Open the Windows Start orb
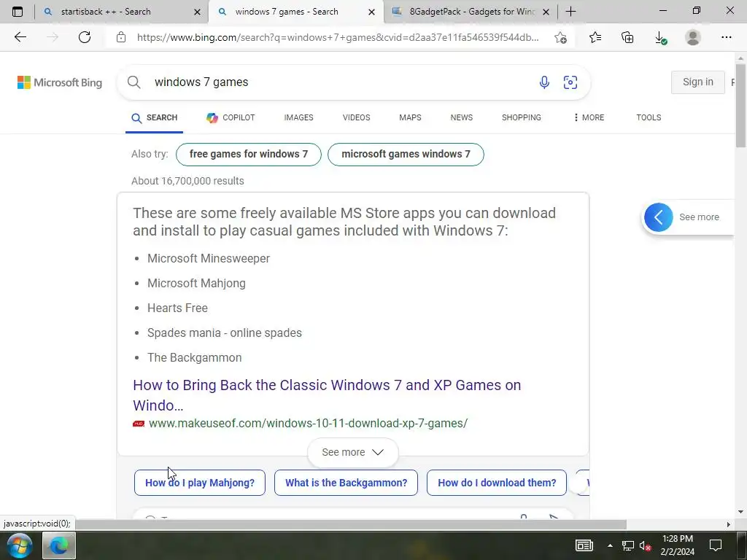747x560 pixels. click(20, 545)
